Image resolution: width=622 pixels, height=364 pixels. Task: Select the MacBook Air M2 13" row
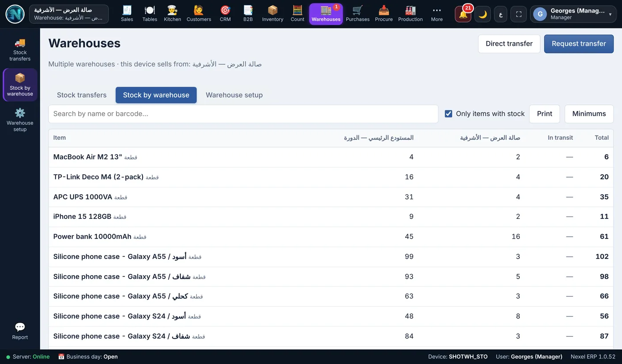click(x=331, y=157)
